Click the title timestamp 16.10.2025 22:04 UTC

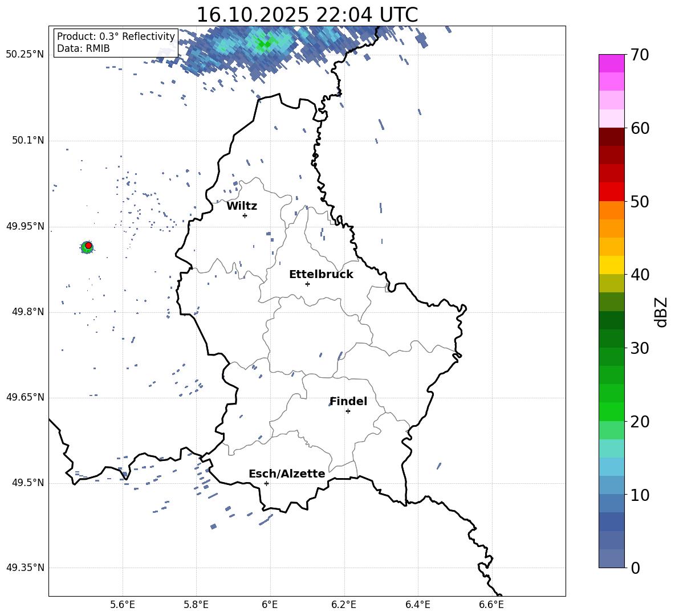[307, 15]
